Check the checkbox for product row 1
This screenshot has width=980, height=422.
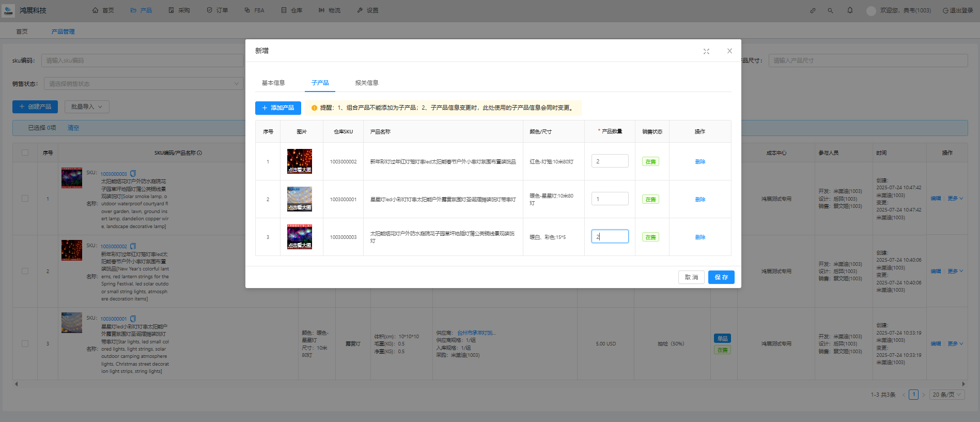25,199
